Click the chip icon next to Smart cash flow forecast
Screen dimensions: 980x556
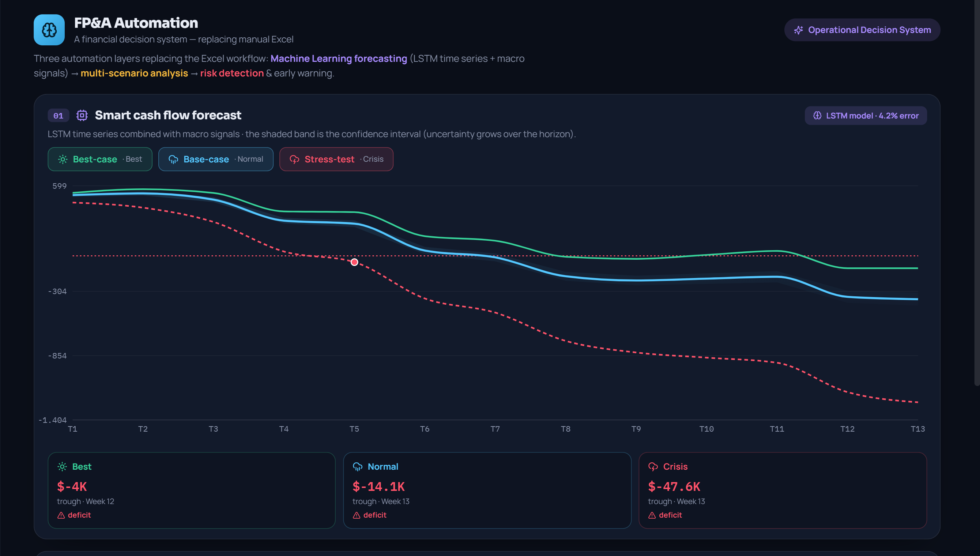coord(82,115)
